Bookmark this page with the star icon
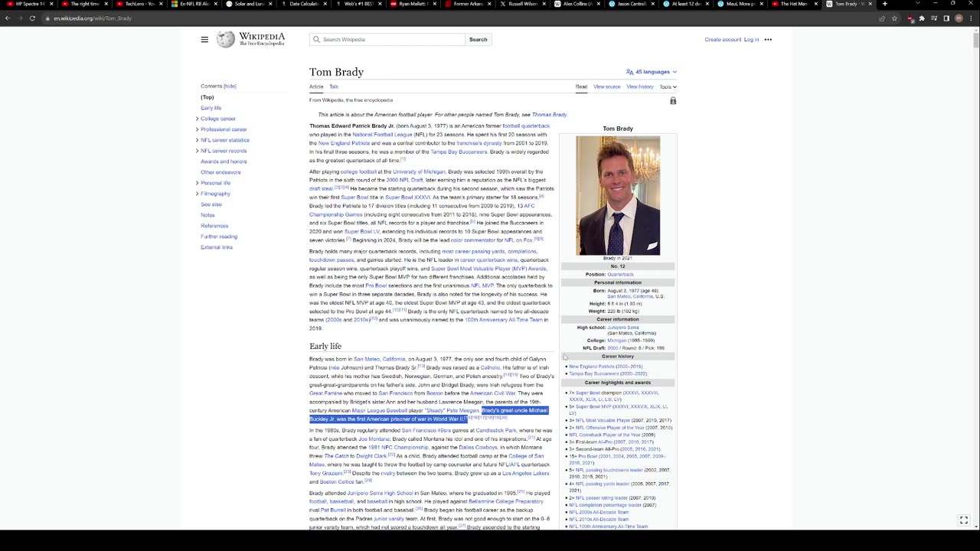 pyautogui.click(x=894, y=18)
